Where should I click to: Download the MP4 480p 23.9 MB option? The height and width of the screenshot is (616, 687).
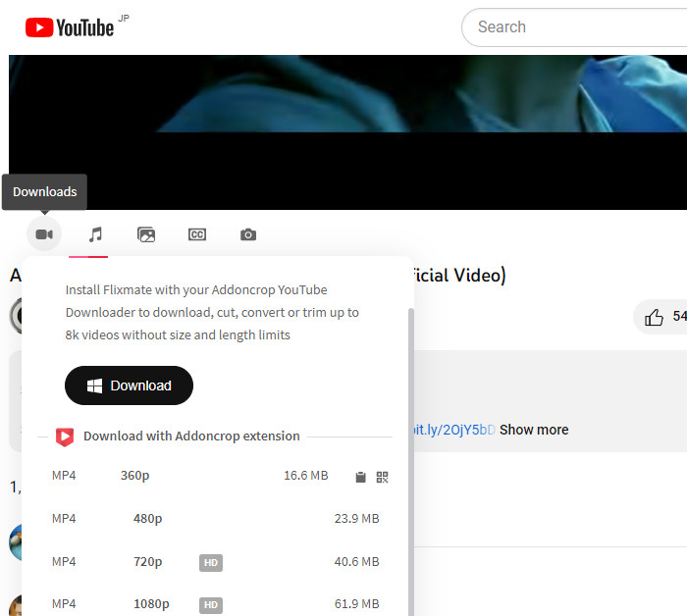click(x=215, y=519)
